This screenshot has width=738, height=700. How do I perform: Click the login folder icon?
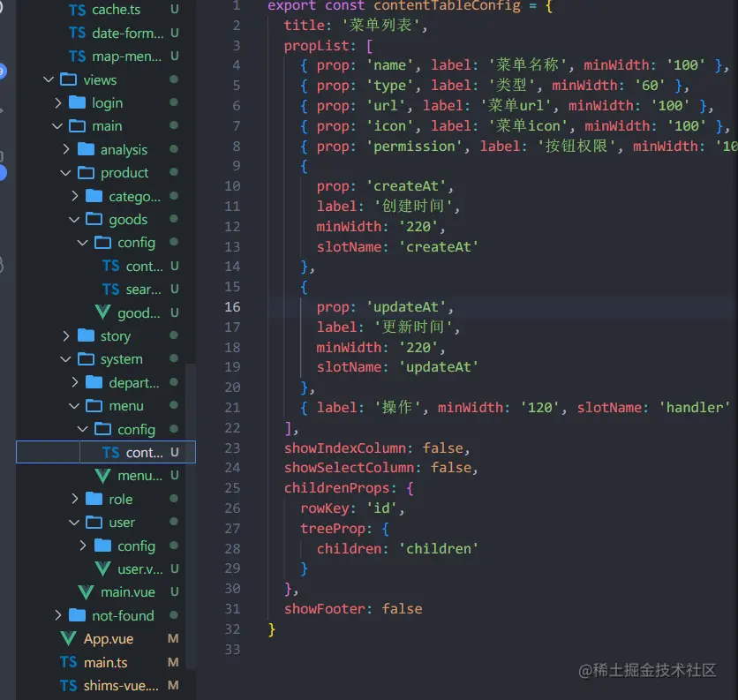click(x=77, y=102)
